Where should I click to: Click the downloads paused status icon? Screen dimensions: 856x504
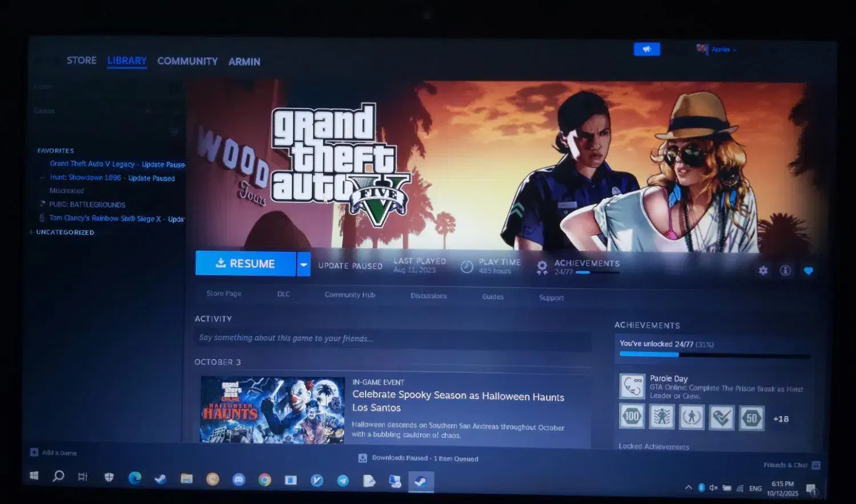coord(362,458)
